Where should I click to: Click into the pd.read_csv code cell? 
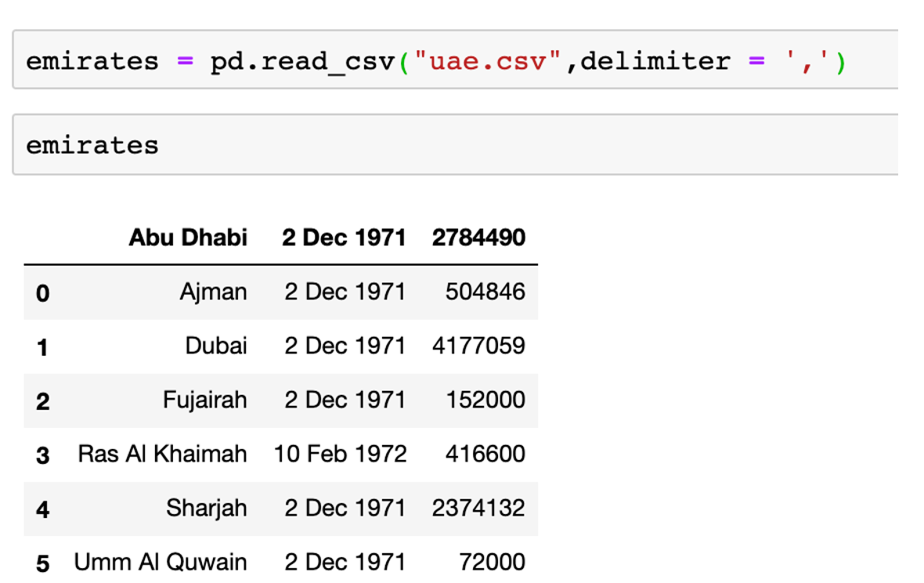tap(454, 60)
